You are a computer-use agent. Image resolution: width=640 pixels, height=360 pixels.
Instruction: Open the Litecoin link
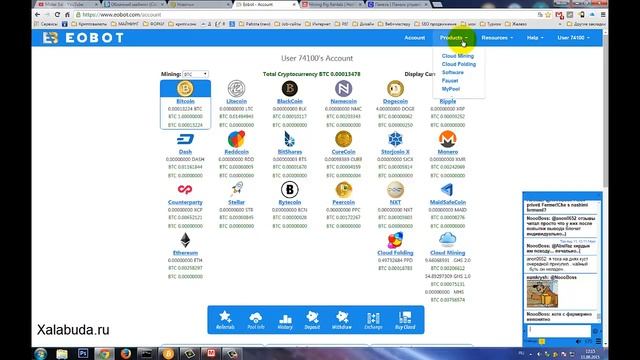click(x=236, y=101)
